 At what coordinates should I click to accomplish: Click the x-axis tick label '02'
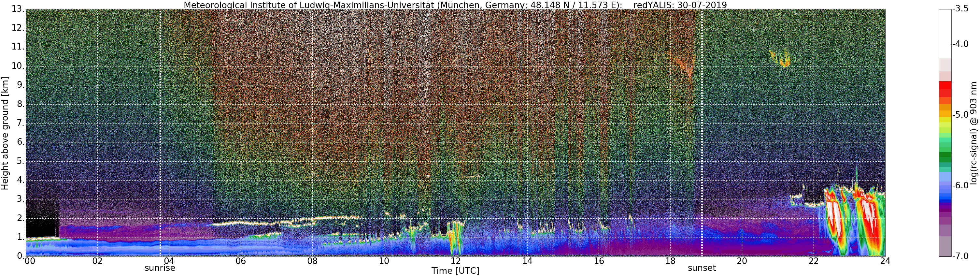tap(97, 261)
